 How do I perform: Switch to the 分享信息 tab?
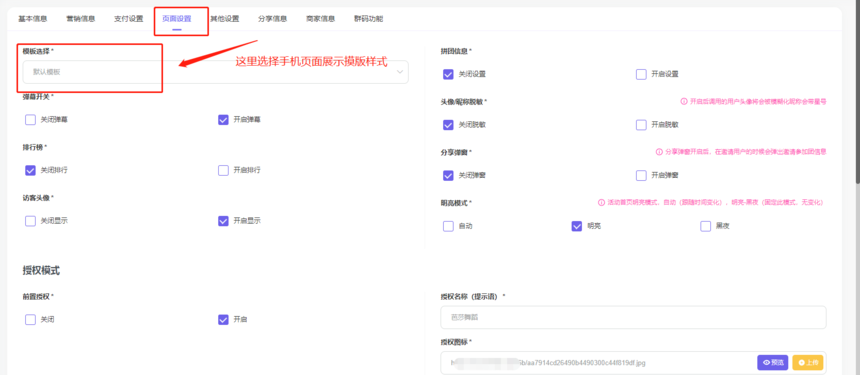pyautogui.click(x=273, y=19)
